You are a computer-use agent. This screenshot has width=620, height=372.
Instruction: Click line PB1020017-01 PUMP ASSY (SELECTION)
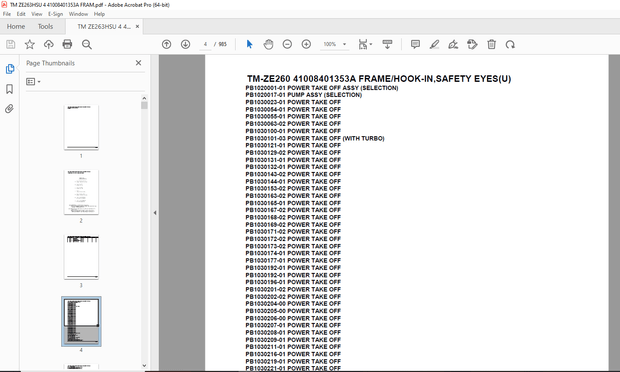[x=303, y=95]
